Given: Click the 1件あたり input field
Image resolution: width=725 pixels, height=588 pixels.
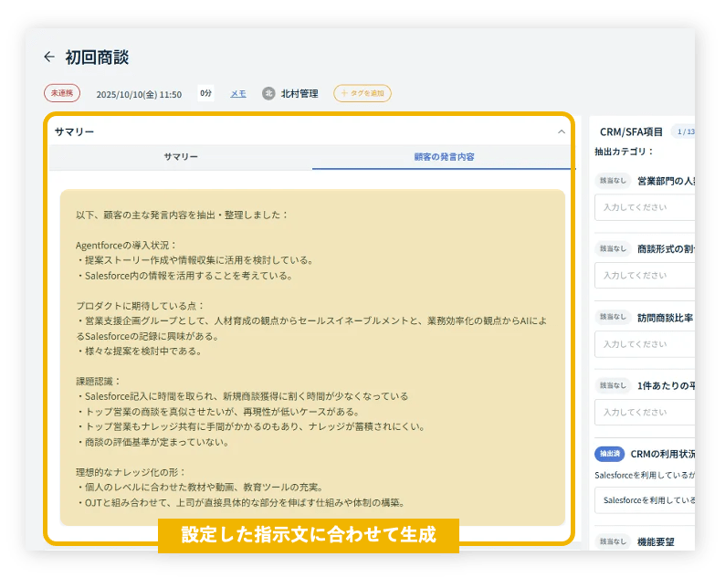Looking at the screenshot, I should 645,412.
